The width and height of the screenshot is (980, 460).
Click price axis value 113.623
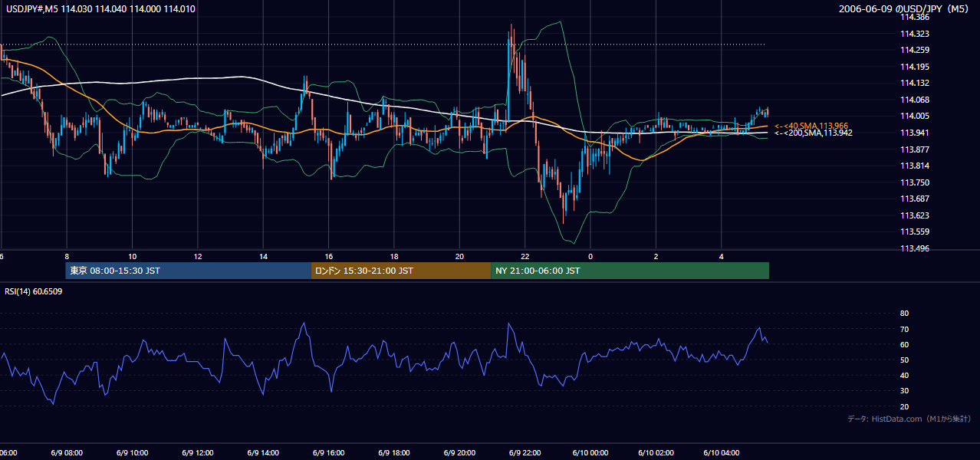tap(913, 215)
